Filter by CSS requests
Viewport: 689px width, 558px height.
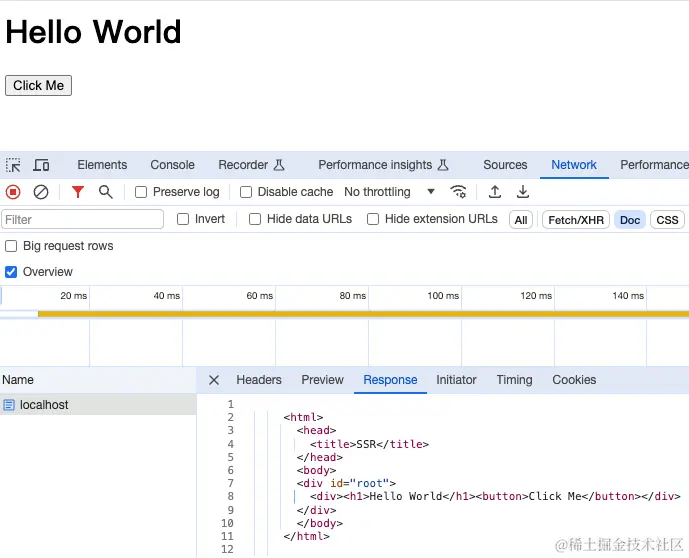click(x=667, y=220)
